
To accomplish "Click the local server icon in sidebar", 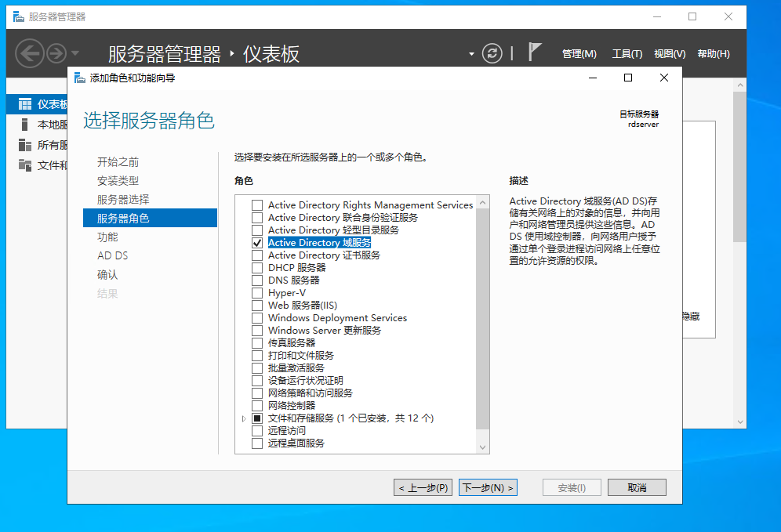I will point(25,125).
